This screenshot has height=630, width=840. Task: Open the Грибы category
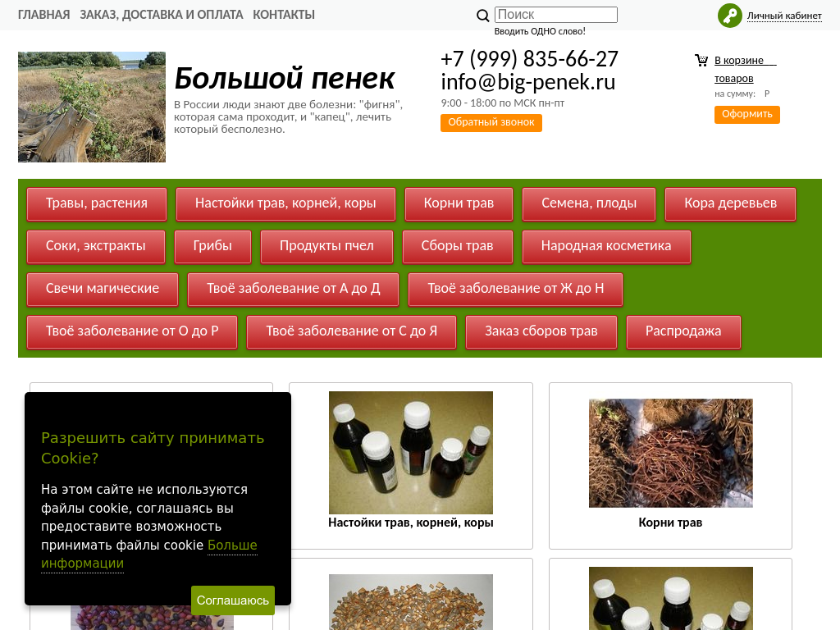pos(212,247)
